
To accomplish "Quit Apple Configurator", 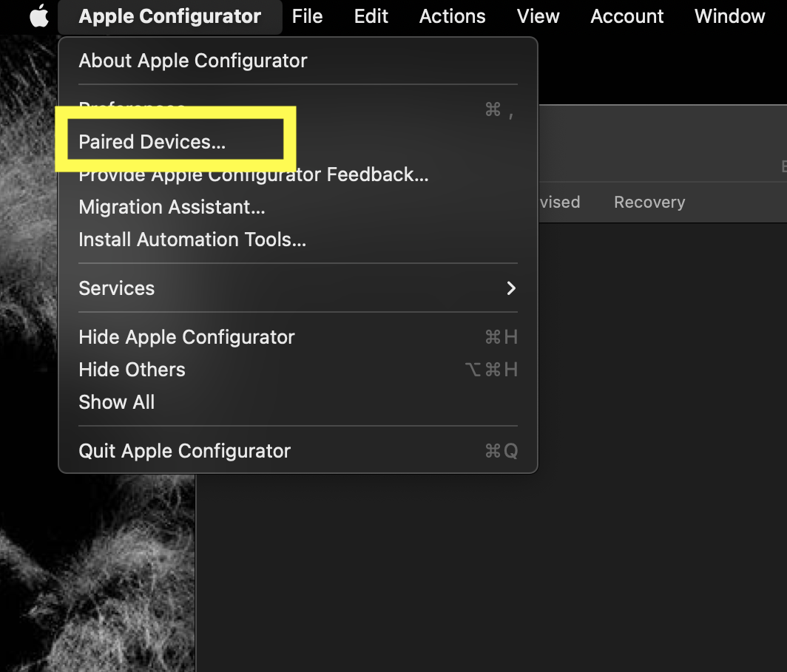I will pyautogui.click(x=184, y=451).
